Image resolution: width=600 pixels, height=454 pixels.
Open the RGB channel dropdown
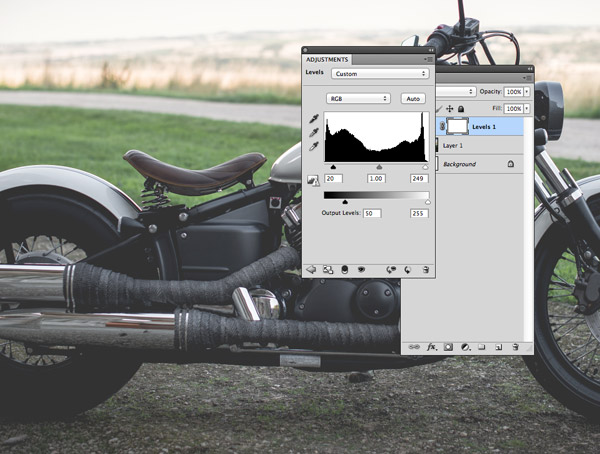point(358,99)
